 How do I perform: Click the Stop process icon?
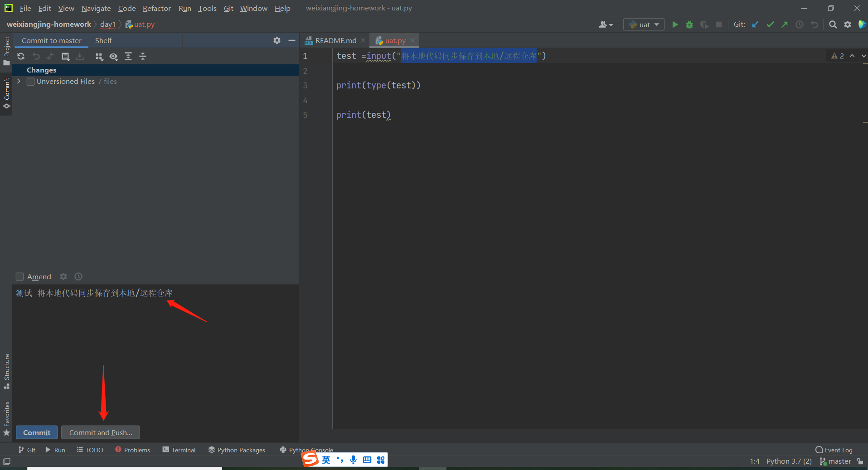click(x=719, y=24)
